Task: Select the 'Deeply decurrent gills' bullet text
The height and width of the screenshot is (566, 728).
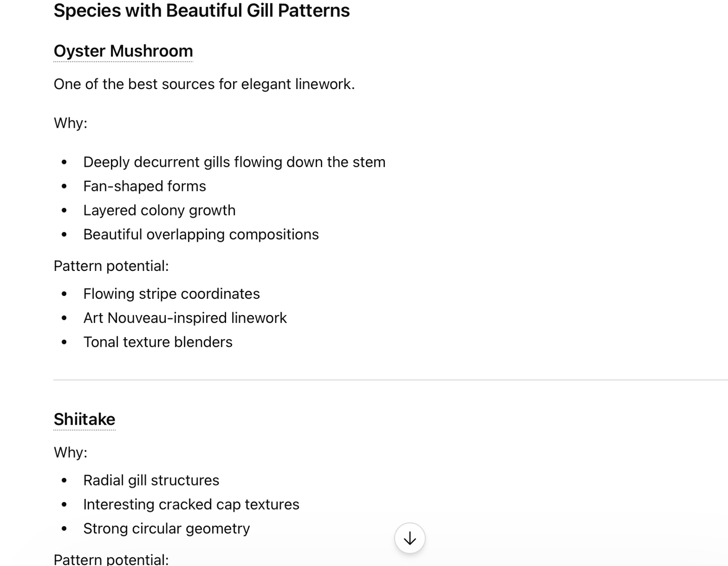Action: (234, 162)
